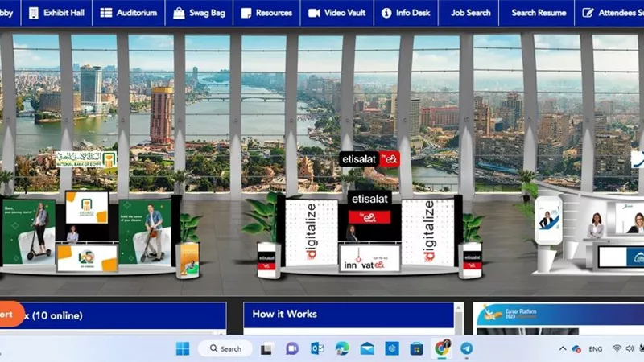Open the Video Vault tab
The height and width of the screenshot is (362, 644).
(336, 13)
